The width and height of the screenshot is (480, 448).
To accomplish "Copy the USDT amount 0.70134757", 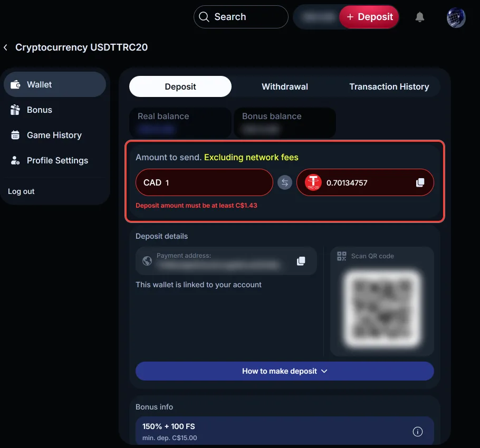I will [x=420, y=182].
